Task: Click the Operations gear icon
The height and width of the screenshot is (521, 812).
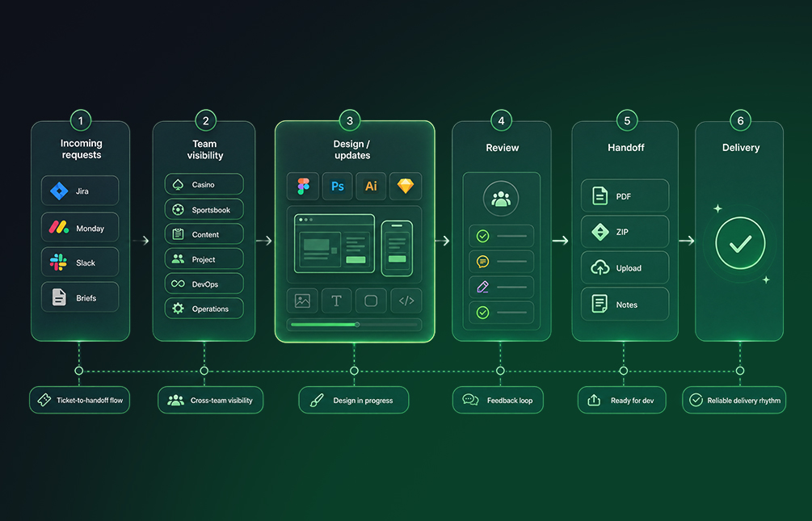Action: (x=178, y=309)
